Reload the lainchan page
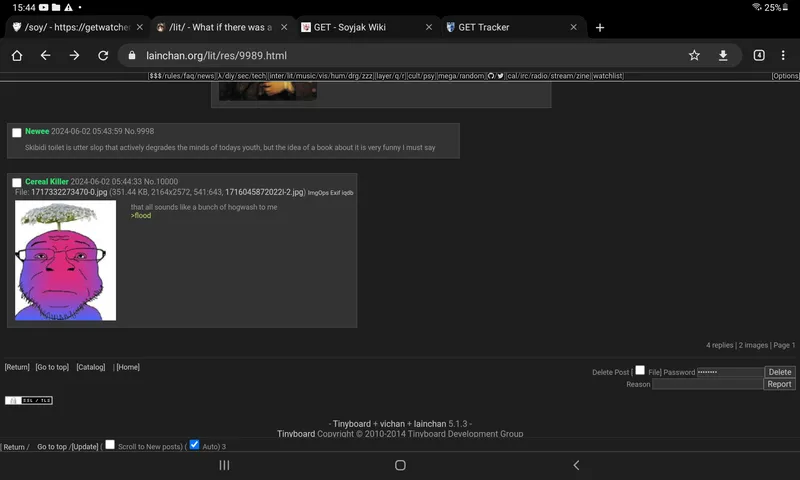Screen dimensions: 800x480 (x=103, y=56)
